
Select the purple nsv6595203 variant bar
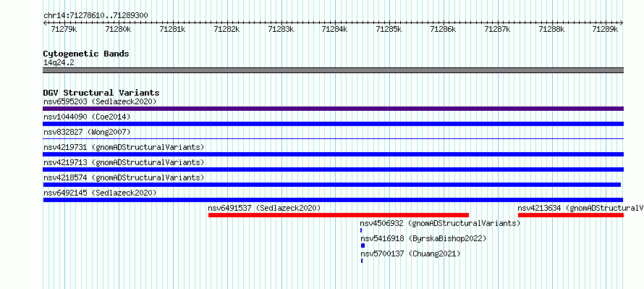333,109
